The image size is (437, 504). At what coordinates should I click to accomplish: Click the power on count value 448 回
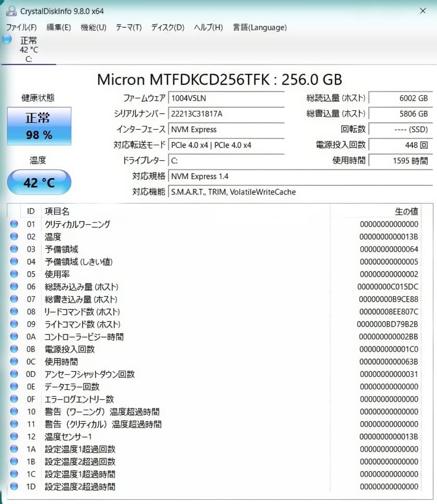click(x=401, y=145)
